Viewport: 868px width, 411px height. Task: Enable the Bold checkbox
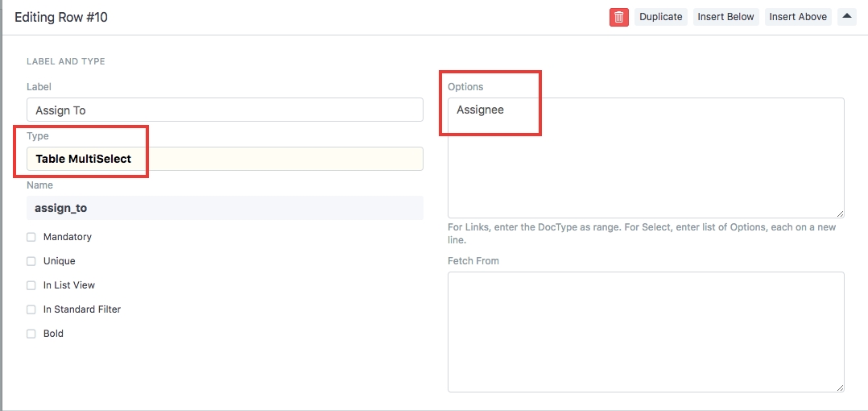point(31,334)
